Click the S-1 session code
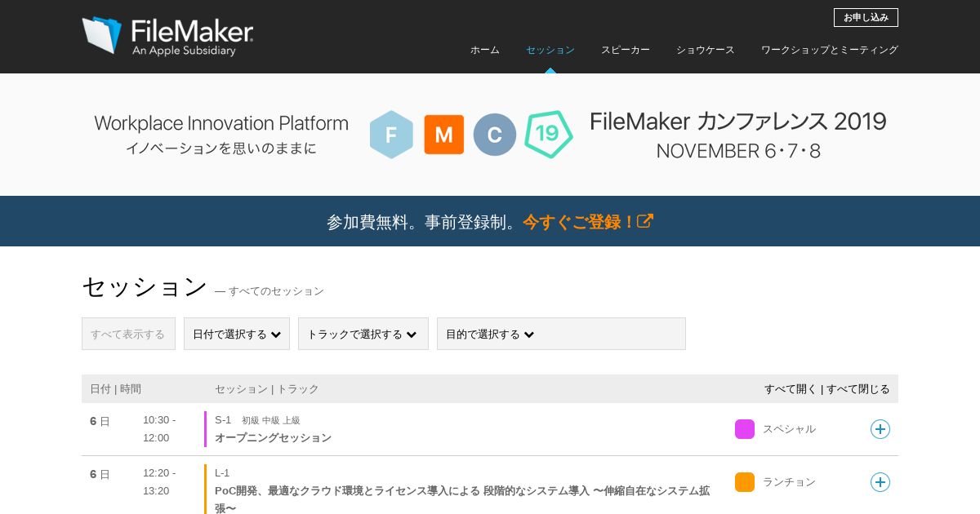 point(223,420)
